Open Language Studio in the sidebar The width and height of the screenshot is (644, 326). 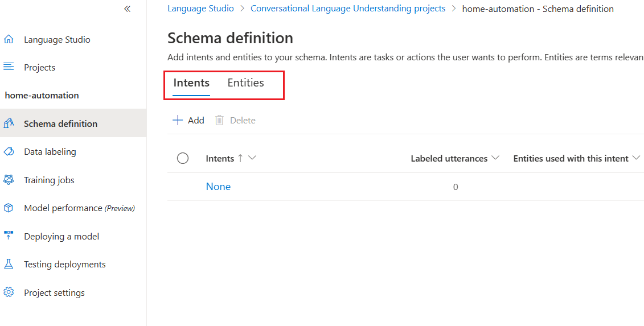point(57,40)
